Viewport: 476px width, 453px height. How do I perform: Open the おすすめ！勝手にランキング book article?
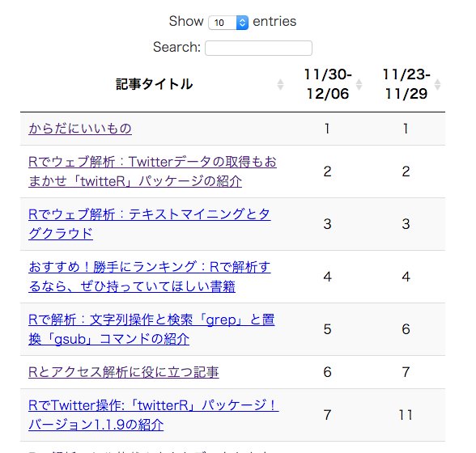(x=149, y=277)
